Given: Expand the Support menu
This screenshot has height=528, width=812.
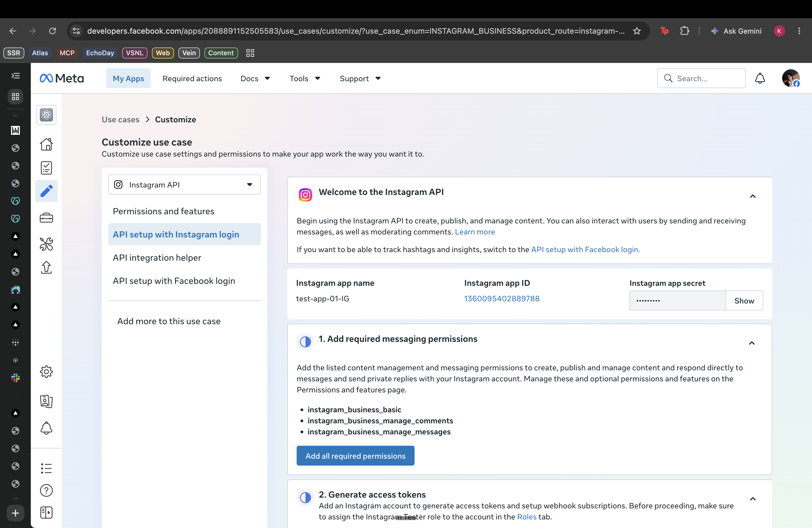Looking at the screenshot, I should coord(360,78).
